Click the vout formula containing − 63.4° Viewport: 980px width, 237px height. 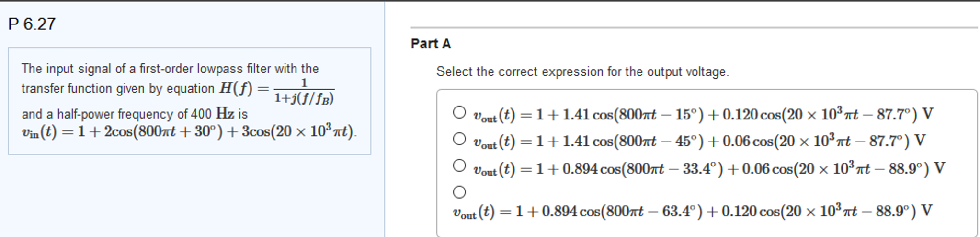(692, 212)
